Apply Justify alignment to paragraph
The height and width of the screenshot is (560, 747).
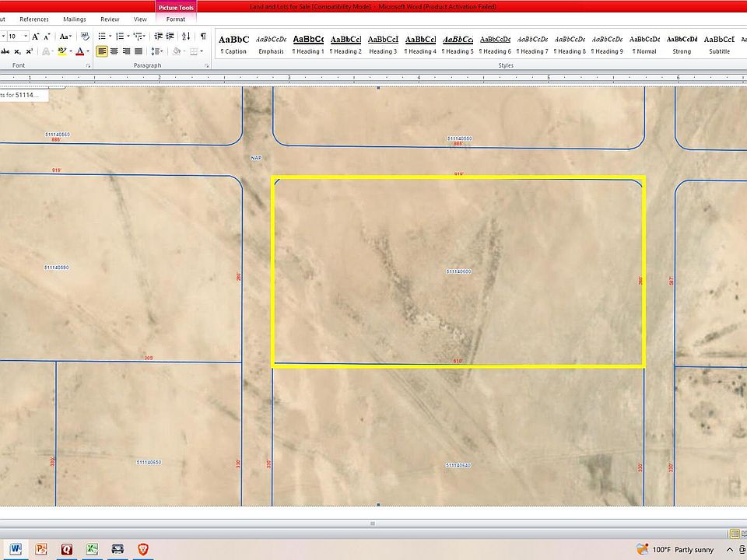[139, 51]
